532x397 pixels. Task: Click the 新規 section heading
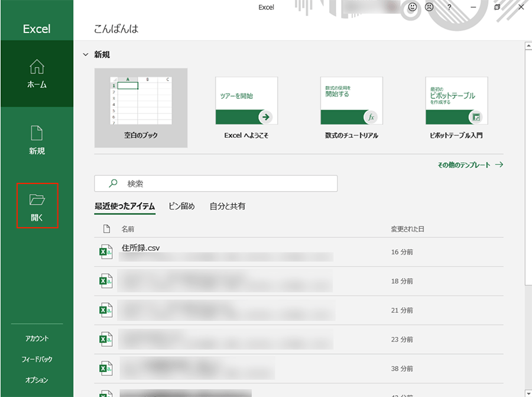102,54
